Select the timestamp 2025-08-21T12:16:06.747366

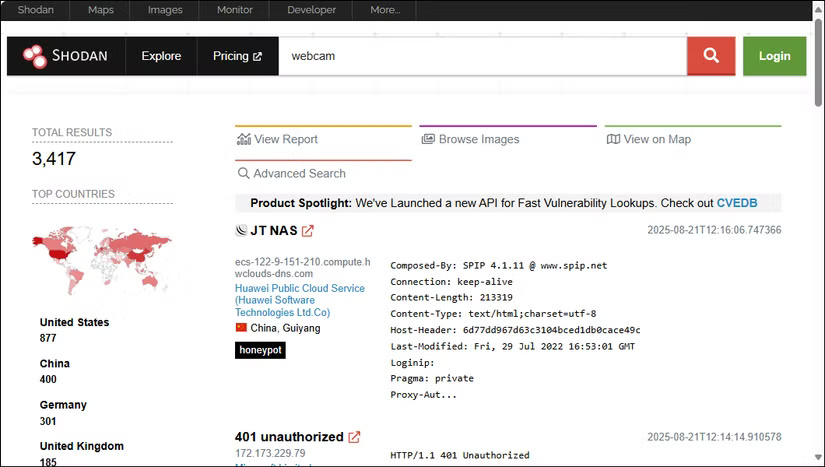714,230
